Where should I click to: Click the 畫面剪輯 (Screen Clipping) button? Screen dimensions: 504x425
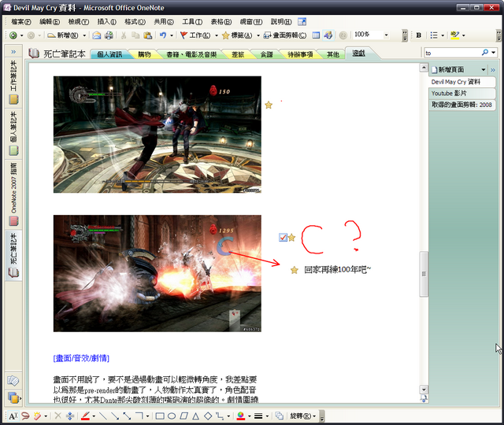285,35
